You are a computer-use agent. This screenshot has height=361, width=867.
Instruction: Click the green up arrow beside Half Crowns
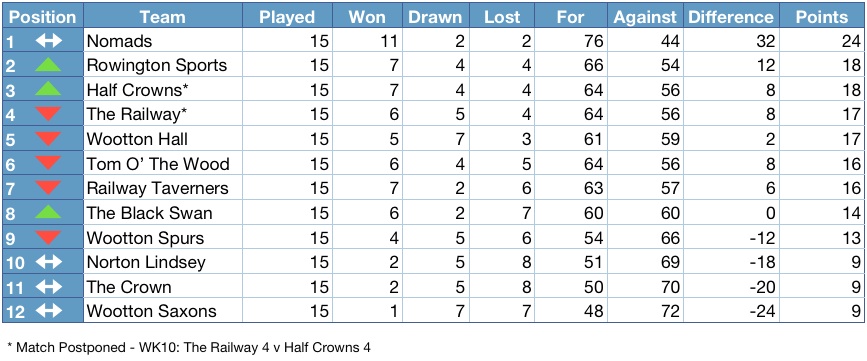pyautogui.click(x=49, y=90)
